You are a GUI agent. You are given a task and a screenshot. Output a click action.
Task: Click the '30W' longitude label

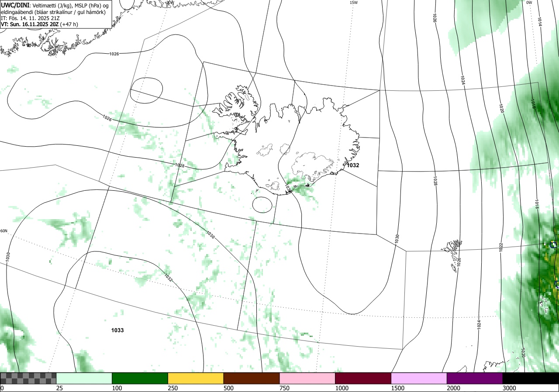(170, 2)
